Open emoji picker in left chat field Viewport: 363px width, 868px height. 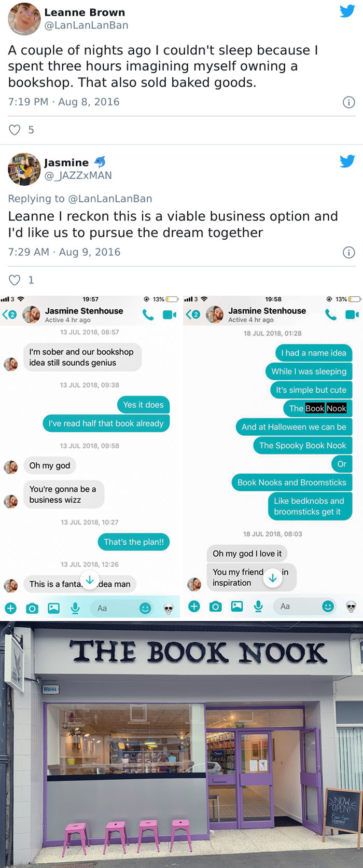[145, 608]
